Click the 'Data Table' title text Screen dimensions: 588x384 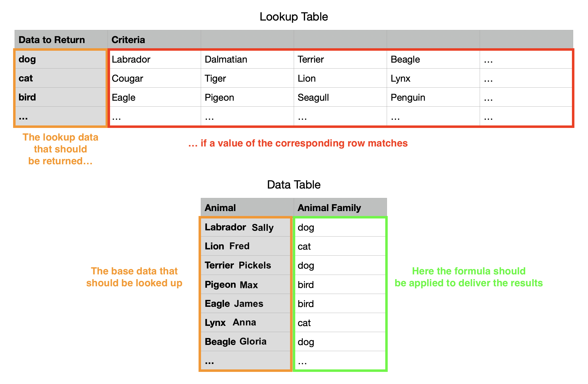point(294,185)
